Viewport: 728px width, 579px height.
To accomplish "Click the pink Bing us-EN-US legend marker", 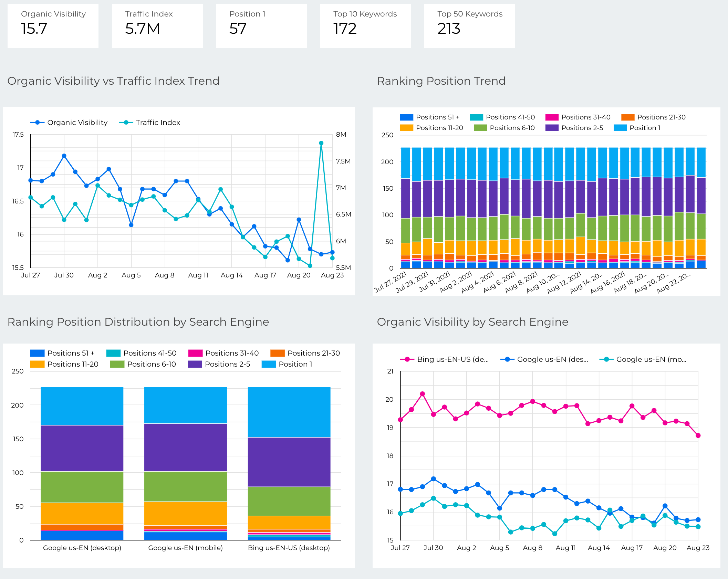I will 406,359.
